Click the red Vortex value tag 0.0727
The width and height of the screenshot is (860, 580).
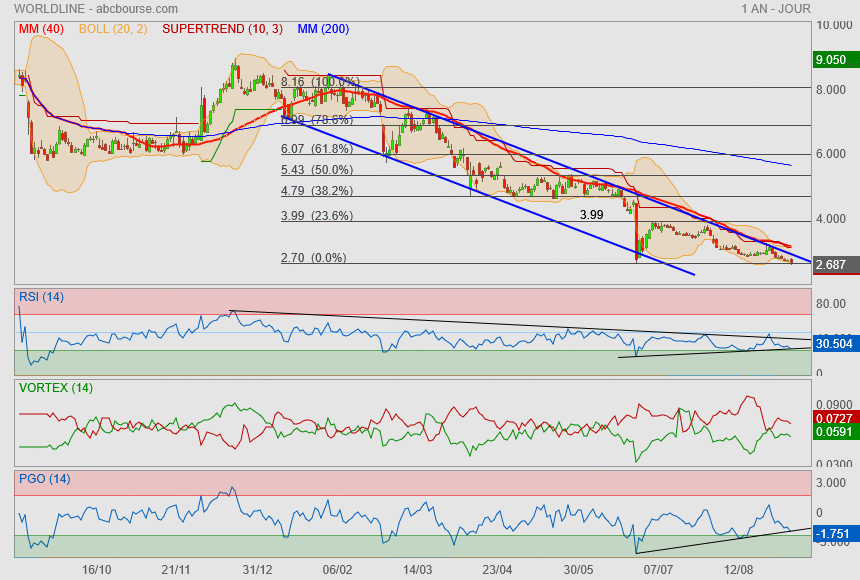834,416
